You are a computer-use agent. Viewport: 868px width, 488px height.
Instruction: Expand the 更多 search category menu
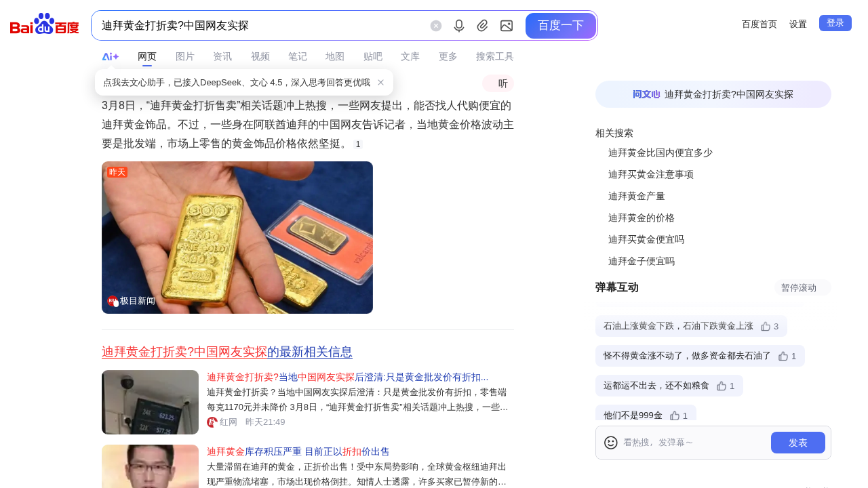448,57
